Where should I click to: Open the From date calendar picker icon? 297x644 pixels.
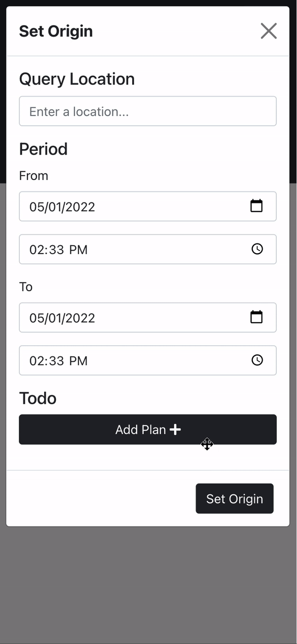click(256, 206)
